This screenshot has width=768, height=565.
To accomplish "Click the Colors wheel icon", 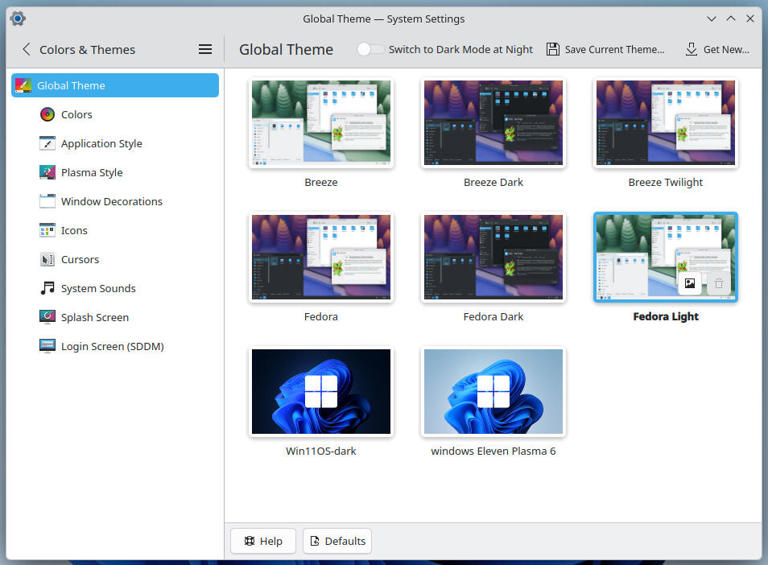I will [x=47, y=114].
